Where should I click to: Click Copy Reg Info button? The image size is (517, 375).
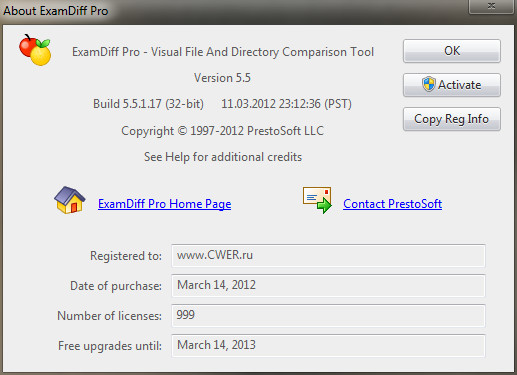coord(452,119)
